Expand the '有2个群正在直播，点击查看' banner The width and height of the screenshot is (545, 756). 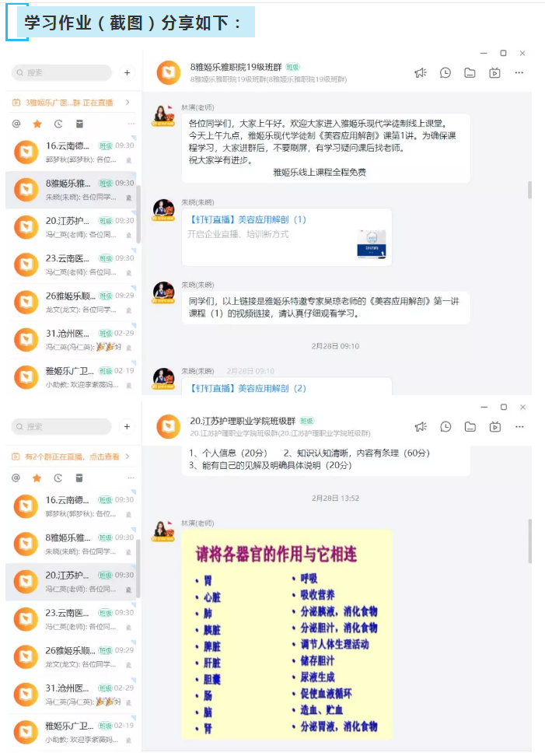[x=71, y=456]
